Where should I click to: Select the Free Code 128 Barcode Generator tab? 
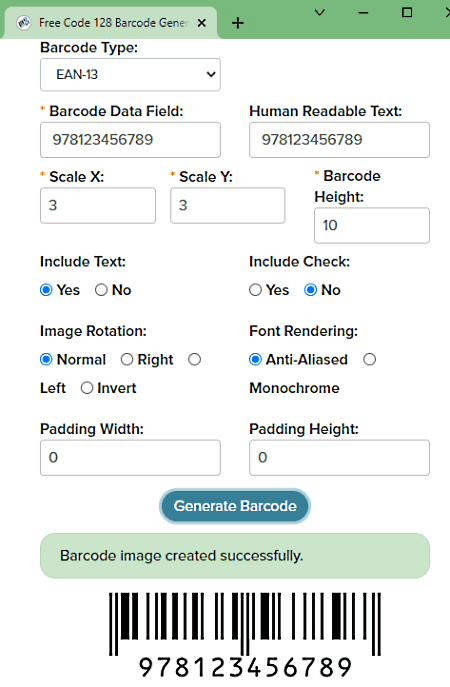110,23
